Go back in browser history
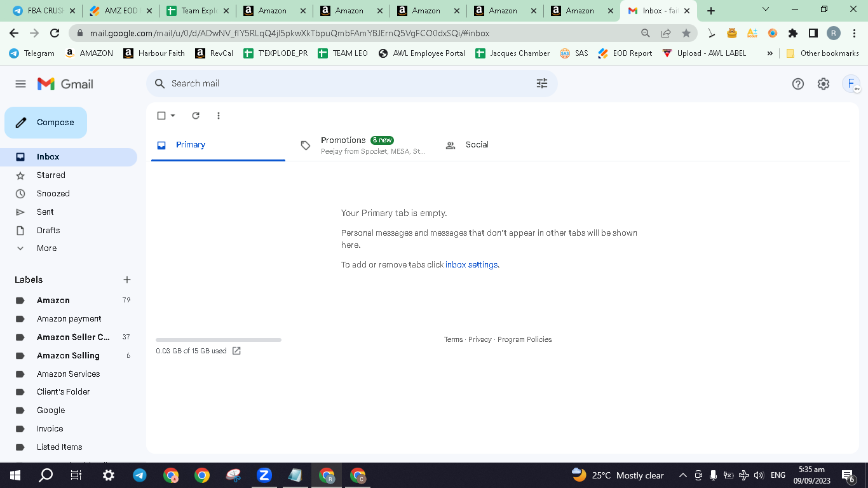This screenshot has width=868, height=488. point(14,33)
